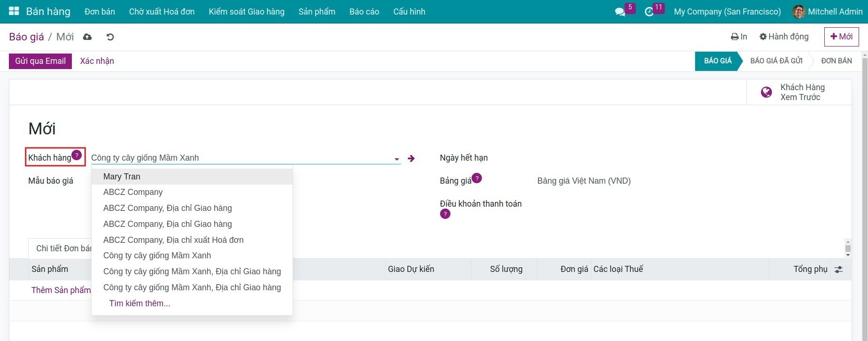Open customer record via arrow icon
The width and height of the screenshot is (868, 341).
[411, 158]
